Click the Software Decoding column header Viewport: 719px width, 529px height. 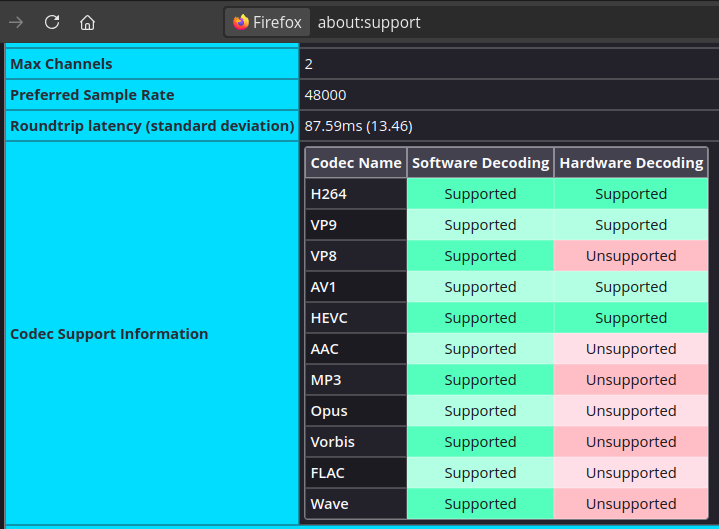coord(480,163)
